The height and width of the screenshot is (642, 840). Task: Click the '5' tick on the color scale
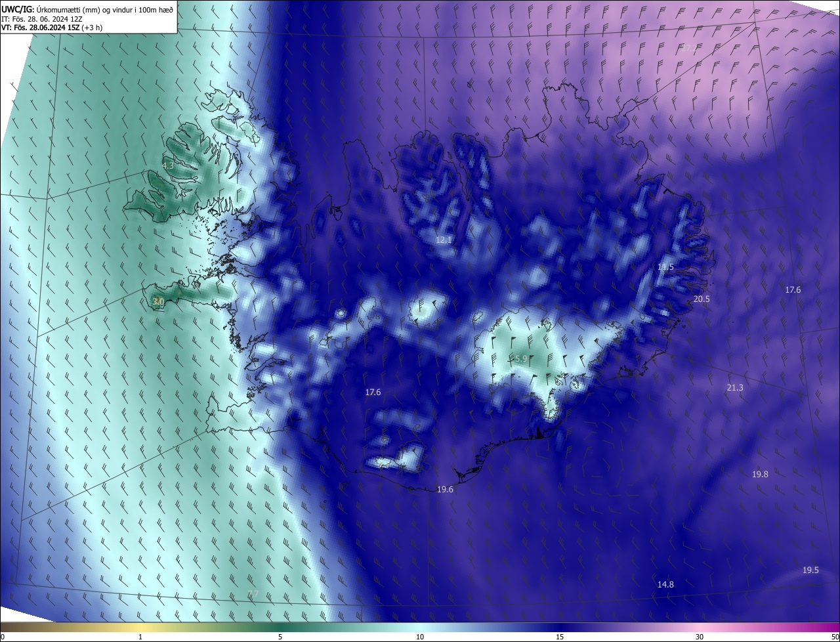coord(280,637)
